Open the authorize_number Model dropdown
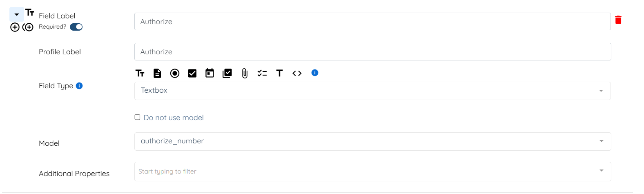The width and height of the screenshot is (644, 194). point(372,141)
